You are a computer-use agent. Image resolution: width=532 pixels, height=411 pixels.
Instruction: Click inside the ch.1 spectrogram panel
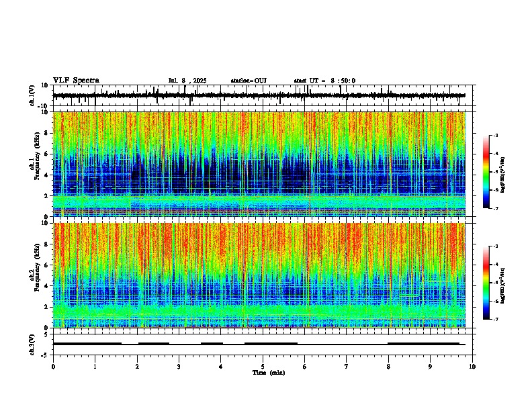click(x=259, y=164)
